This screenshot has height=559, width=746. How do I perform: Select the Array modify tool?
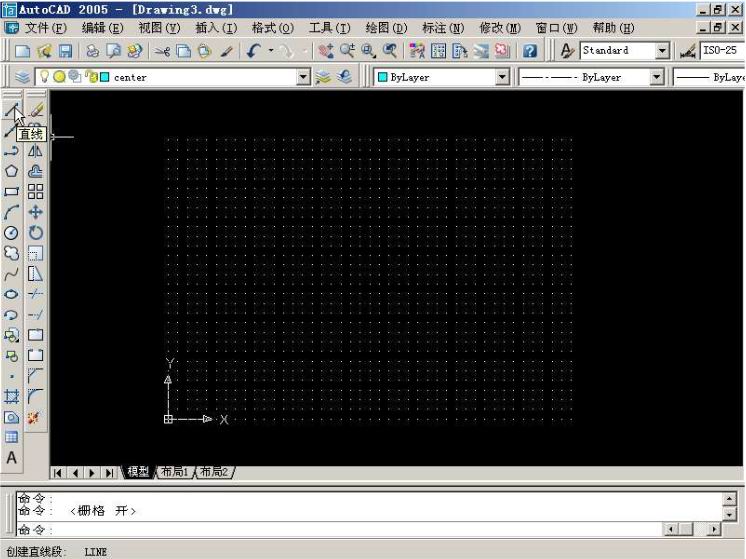pos(35,192)
